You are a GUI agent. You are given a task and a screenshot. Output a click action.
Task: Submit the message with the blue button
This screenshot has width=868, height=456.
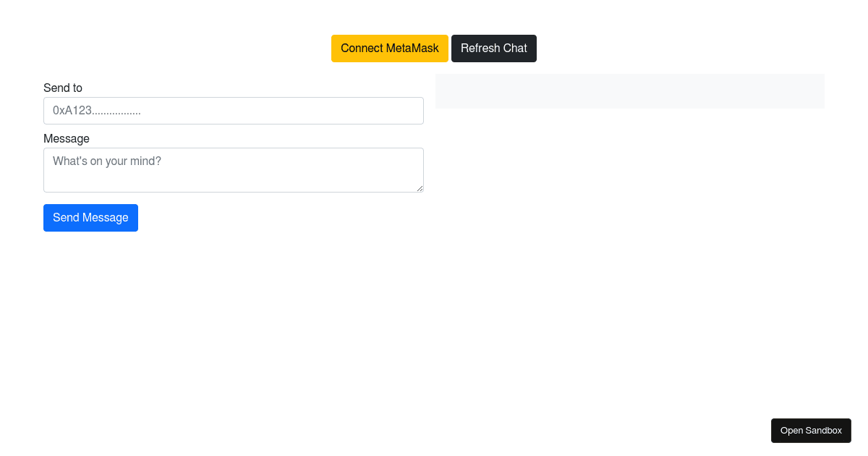click(90, 217)
